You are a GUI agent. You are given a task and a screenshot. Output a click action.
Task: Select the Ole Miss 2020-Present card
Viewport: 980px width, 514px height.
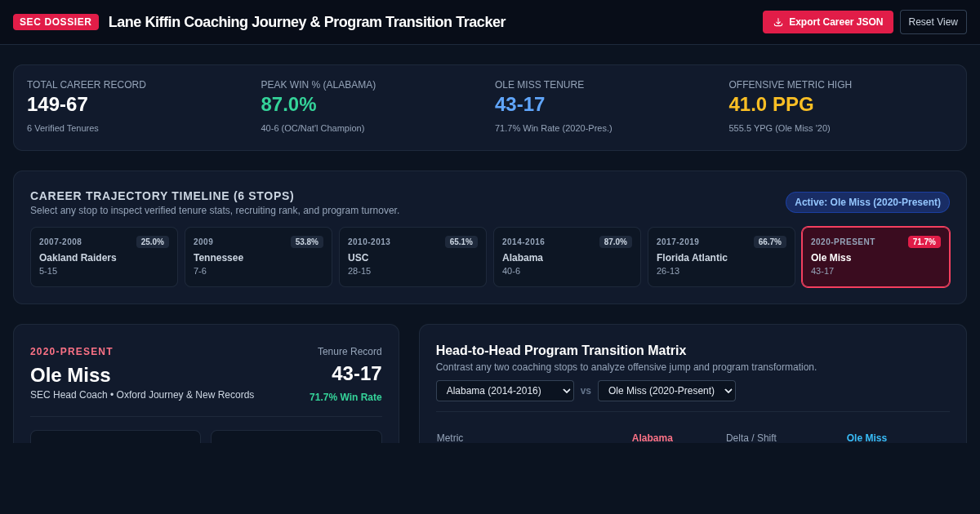click(875, 257)
